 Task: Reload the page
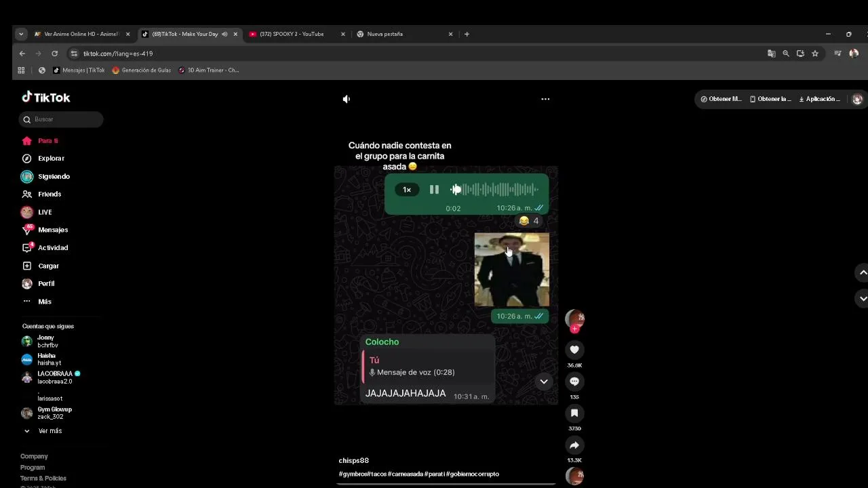click(x=55, y=54)
